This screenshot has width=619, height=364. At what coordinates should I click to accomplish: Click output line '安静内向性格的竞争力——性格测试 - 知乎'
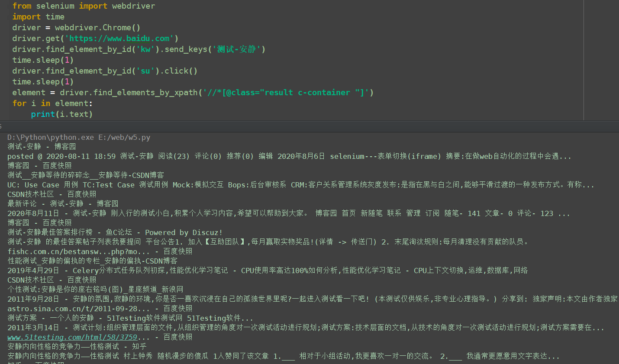point(77,347)
